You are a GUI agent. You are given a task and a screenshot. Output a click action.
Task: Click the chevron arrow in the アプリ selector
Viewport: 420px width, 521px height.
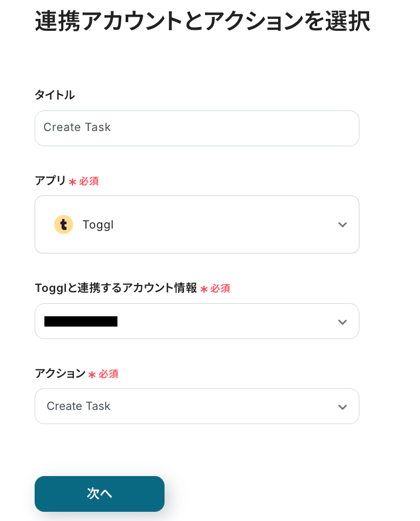coord(342,225)
